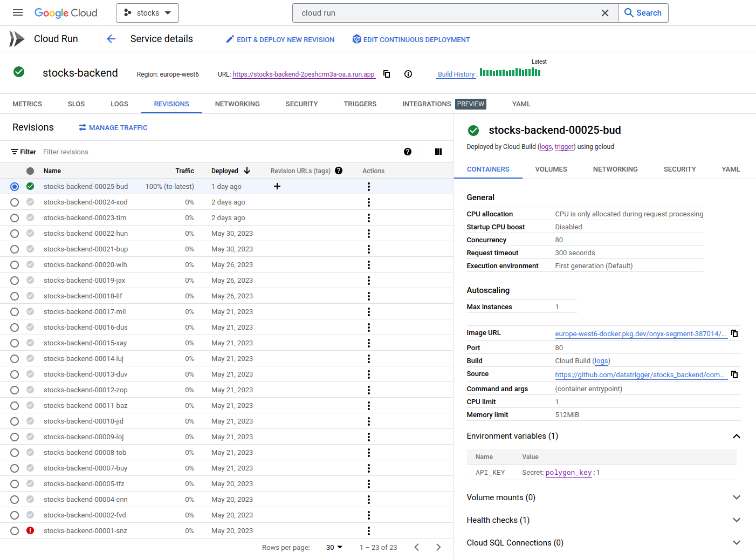The width and height of the screenshot is (756, 559).
Task: Collapse the Environment variables section
Action: 737,436
